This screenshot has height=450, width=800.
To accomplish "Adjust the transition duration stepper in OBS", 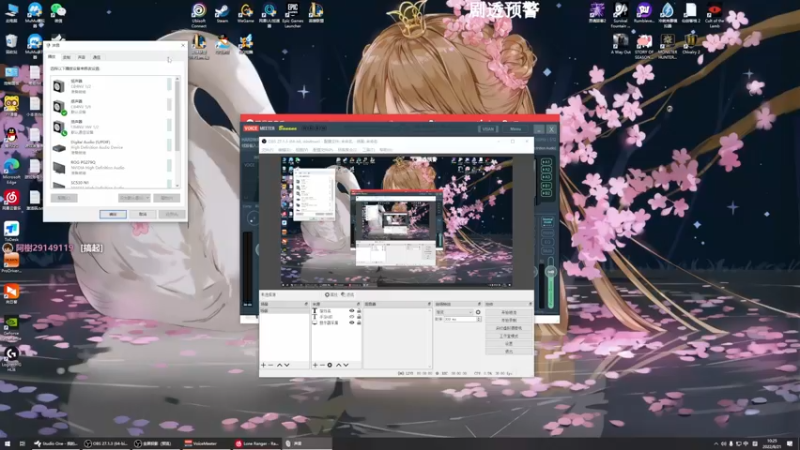I will click(x=479, y=319).
